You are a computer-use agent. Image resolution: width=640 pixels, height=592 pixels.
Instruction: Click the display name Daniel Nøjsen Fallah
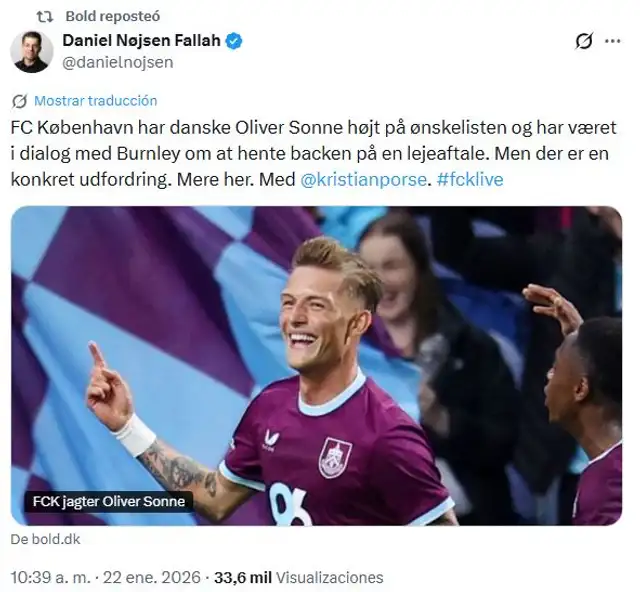pos(141,41)
